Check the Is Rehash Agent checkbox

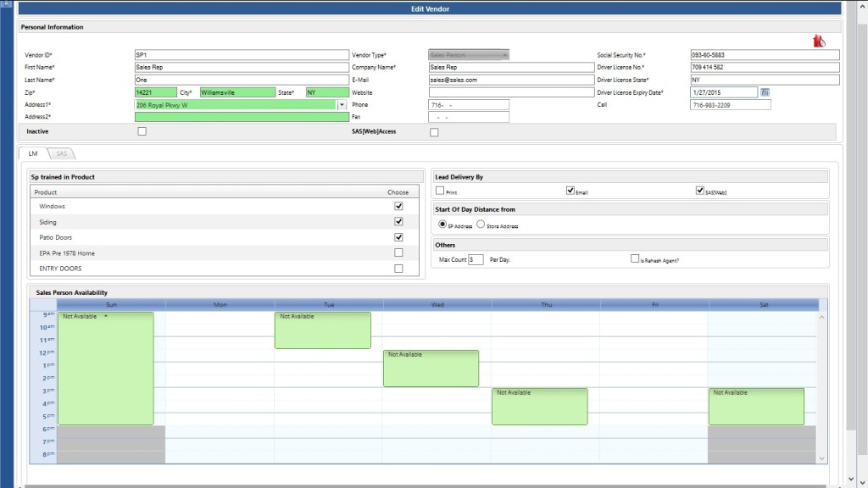634,258
